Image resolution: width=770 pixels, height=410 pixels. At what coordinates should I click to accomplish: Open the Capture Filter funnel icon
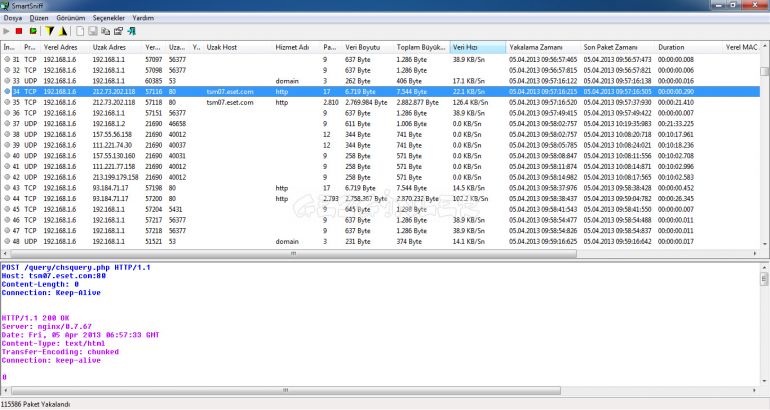pyautogui.click(x=50, y=31)
